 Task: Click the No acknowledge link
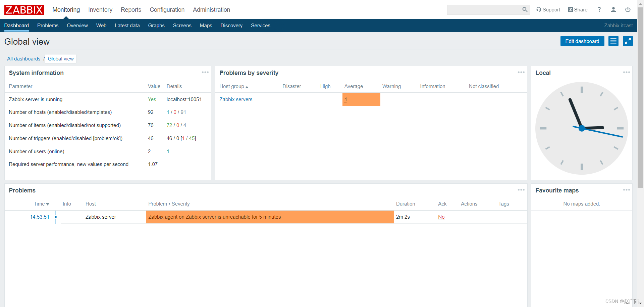click(441, 217)
